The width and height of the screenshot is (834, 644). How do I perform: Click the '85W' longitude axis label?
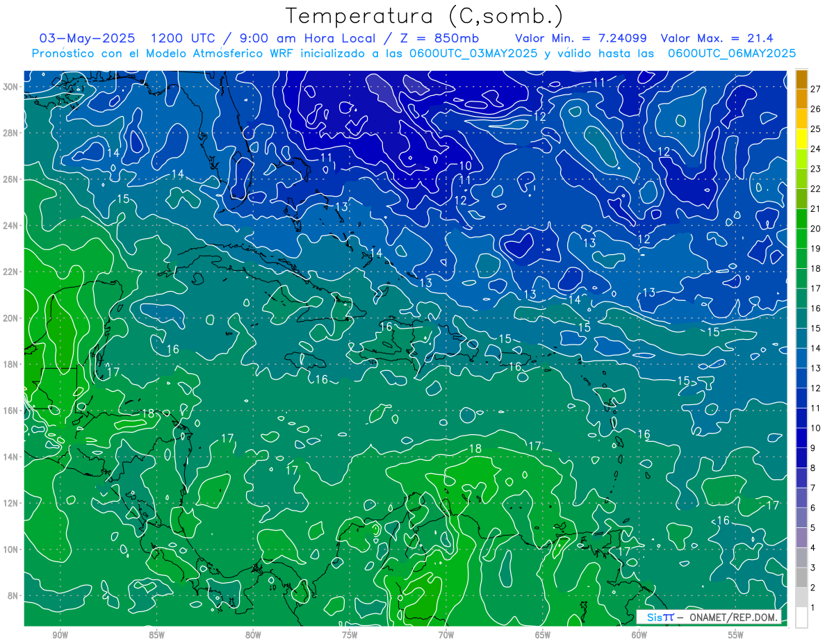[156, 635]
